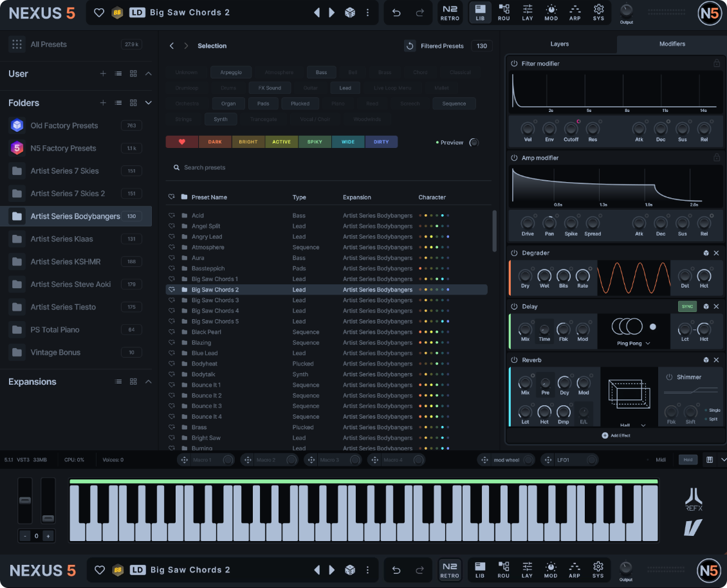Remove the Delay effect with X
Viewport: 727px width, 588px height.
point(716,306)
